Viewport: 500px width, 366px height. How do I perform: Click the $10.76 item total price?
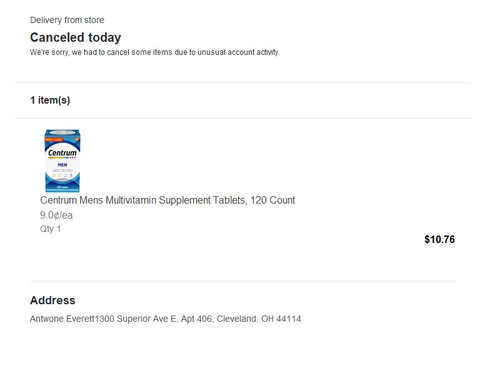[439, 239]
